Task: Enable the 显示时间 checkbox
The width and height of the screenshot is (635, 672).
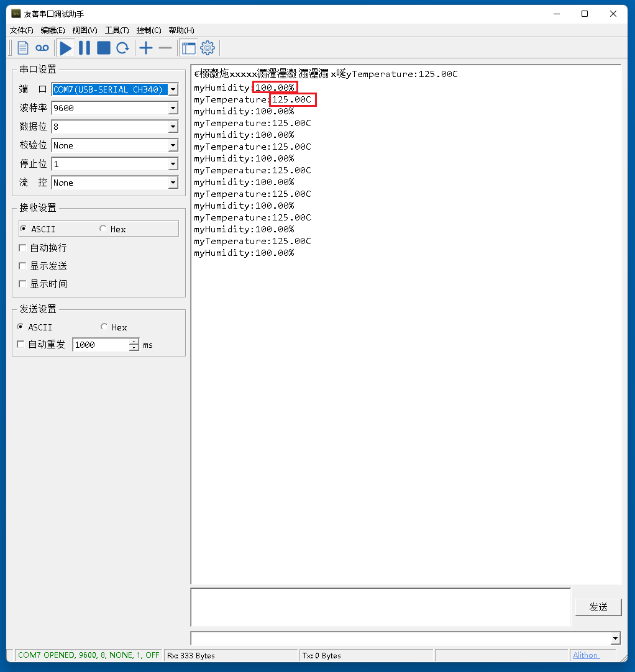Action: tap(43, 284)
